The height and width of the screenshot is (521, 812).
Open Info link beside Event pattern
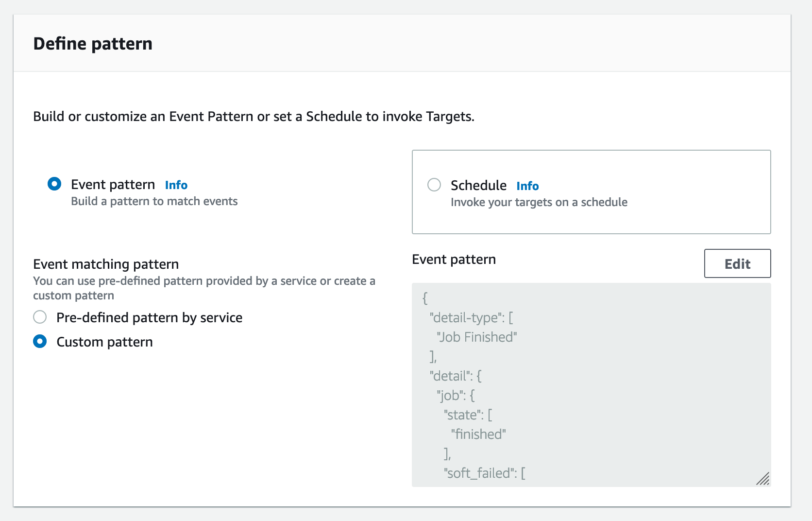176,185
